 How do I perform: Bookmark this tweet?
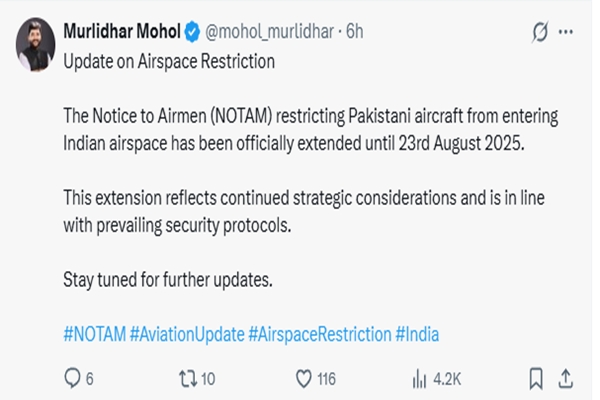536,378
